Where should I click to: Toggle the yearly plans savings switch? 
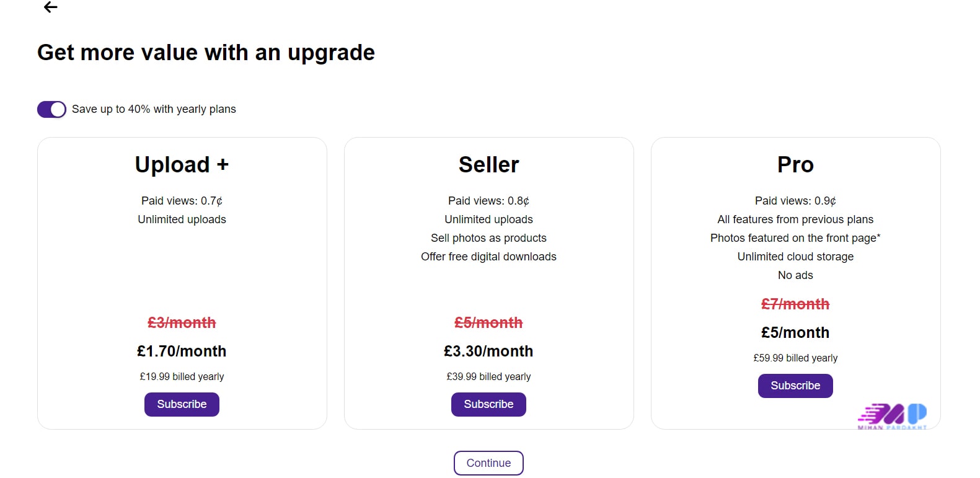tap(51, 110)
